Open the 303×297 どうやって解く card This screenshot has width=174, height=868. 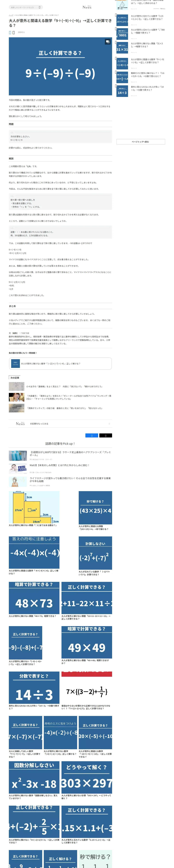(87, 780)
